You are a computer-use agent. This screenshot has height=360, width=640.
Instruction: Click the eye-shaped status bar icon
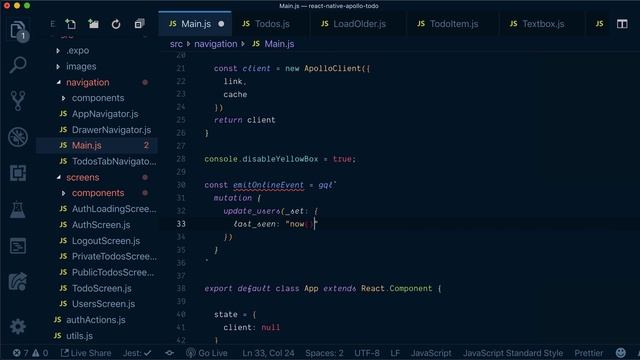tap(169, 353)
